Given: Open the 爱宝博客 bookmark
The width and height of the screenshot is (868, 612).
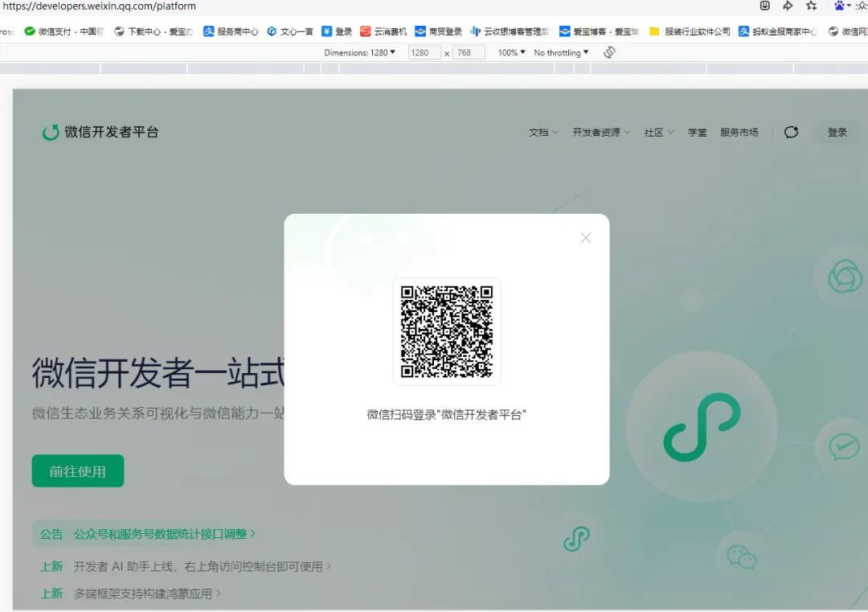Looking at the screenshot, I should [599, 31].
